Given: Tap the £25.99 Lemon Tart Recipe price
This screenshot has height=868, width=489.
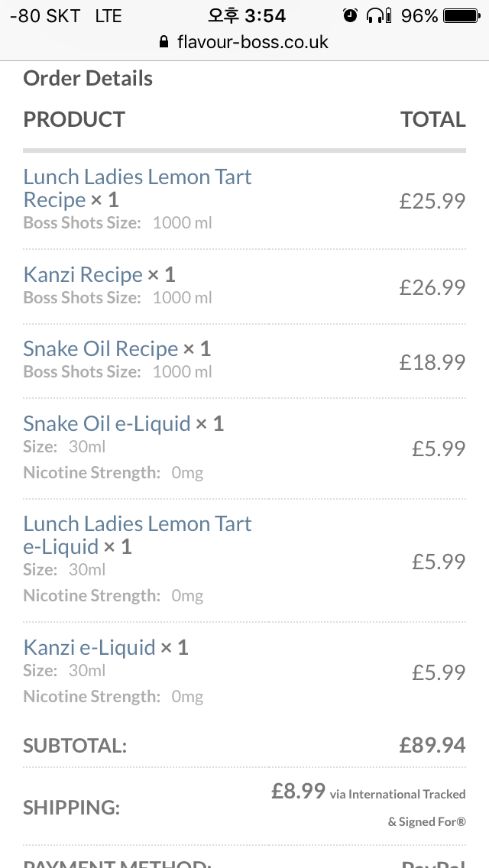Looking at the screenshot, I should [x=432, y=201].
